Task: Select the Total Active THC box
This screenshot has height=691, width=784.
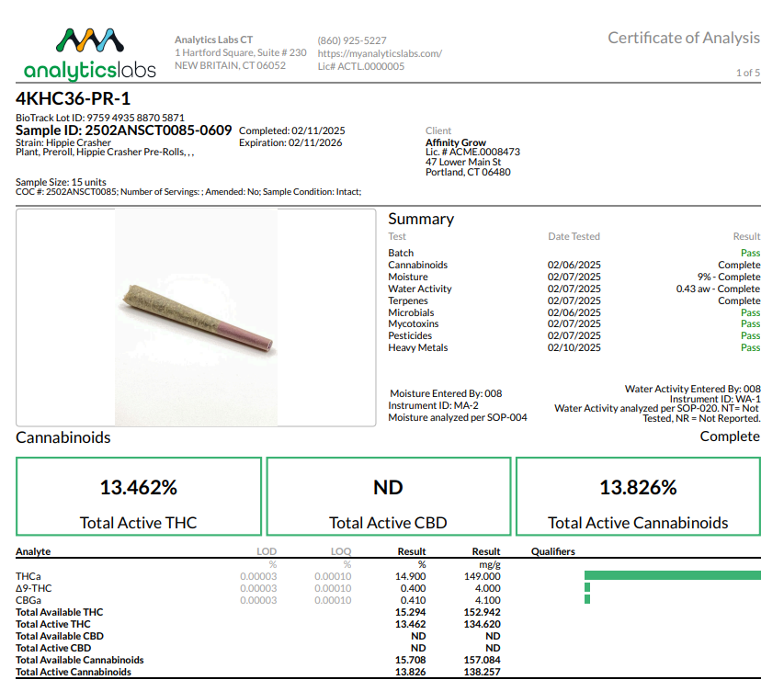Action: pyautogui.click(x=138, y=497)
